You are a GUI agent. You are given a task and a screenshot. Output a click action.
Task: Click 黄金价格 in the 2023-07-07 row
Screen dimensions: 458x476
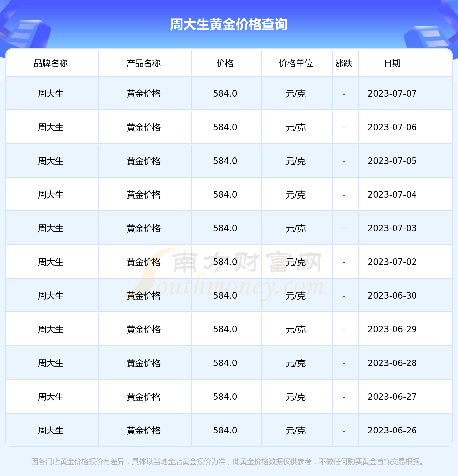click(x=144, y=94)
